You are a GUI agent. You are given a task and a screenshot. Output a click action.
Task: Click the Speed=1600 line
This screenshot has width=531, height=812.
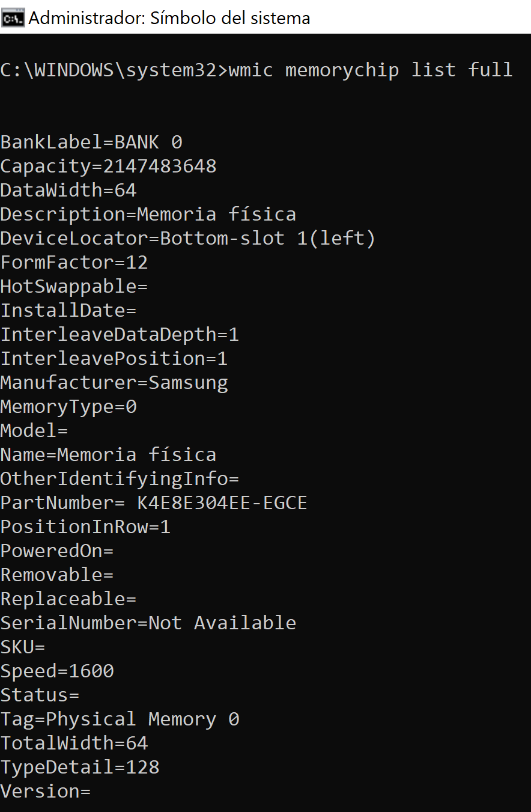click(57, 671)
